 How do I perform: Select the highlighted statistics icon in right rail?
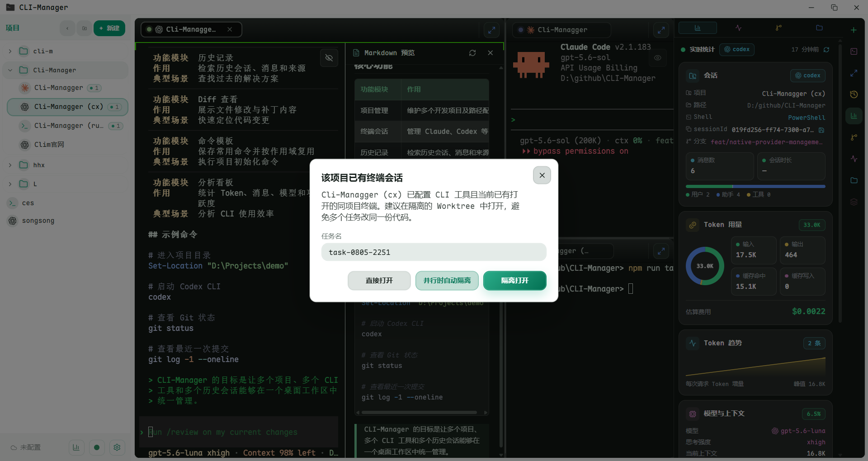coord(854,116)
